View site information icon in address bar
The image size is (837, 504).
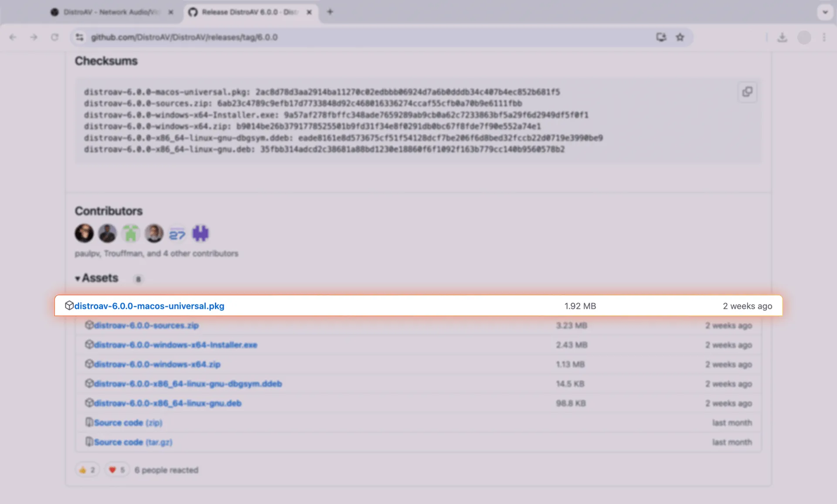[x=79, y=37]
